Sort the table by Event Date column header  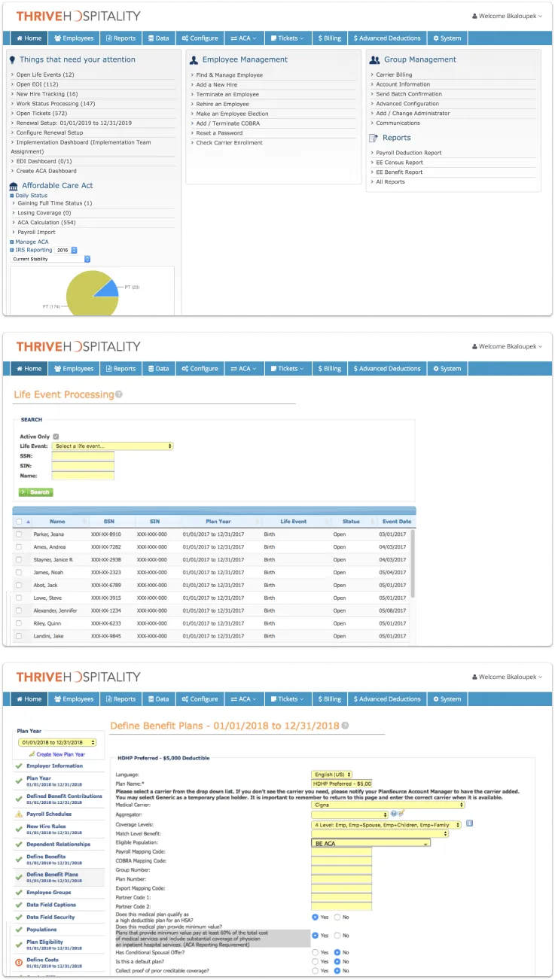click(x=397, y=522)
